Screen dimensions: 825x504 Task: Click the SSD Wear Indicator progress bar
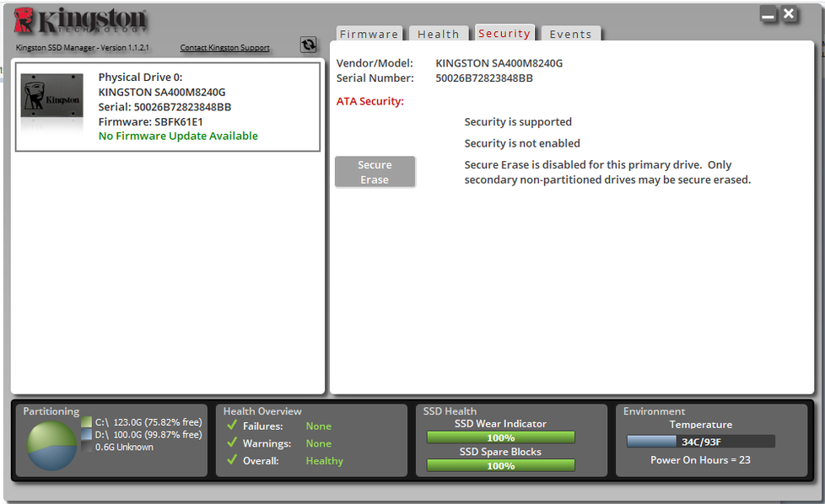501,437
